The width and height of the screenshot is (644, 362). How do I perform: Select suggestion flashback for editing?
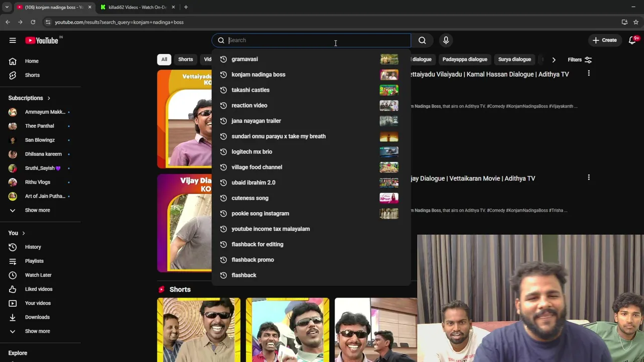tap(311, 244)
